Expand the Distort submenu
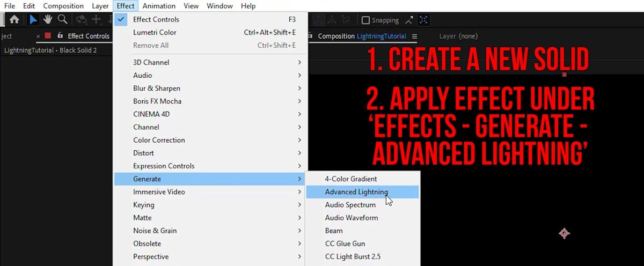Image resolution: width=644 pixels, height=266 pixels. click(211, 153)
